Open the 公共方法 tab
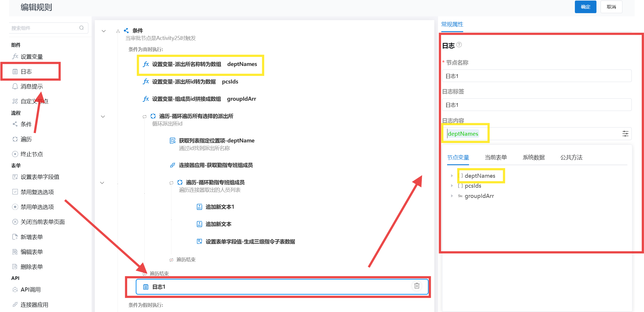644x312 pixels. (x=571, y=157)
